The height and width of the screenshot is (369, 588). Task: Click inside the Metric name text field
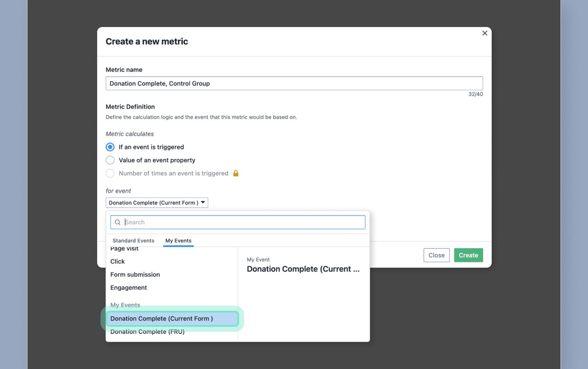(294, 83)
